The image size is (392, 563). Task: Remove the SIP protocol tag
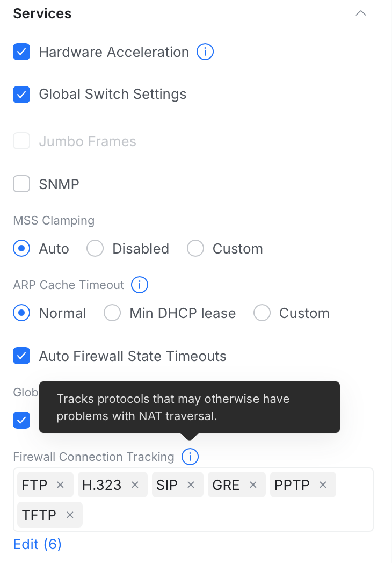(191, 485)
